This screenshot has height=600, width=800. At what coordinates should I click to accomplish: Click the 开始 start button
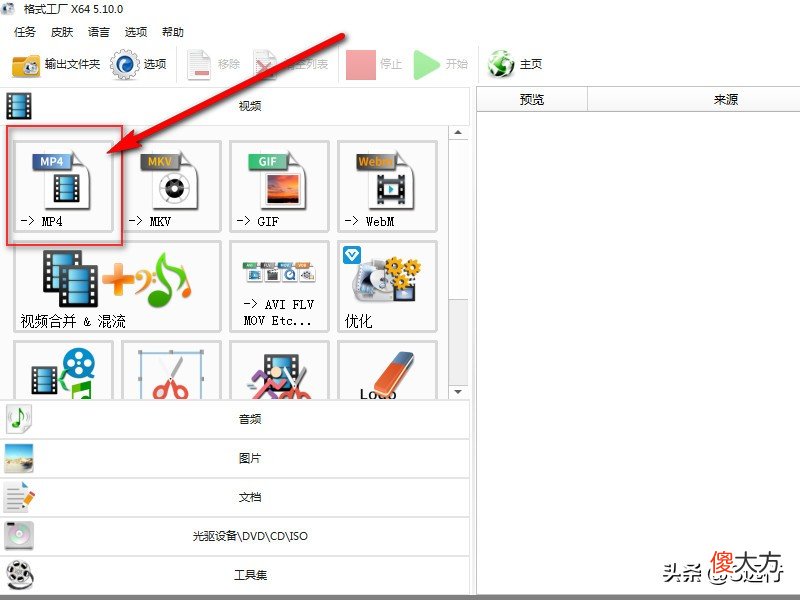click(441, 64)
